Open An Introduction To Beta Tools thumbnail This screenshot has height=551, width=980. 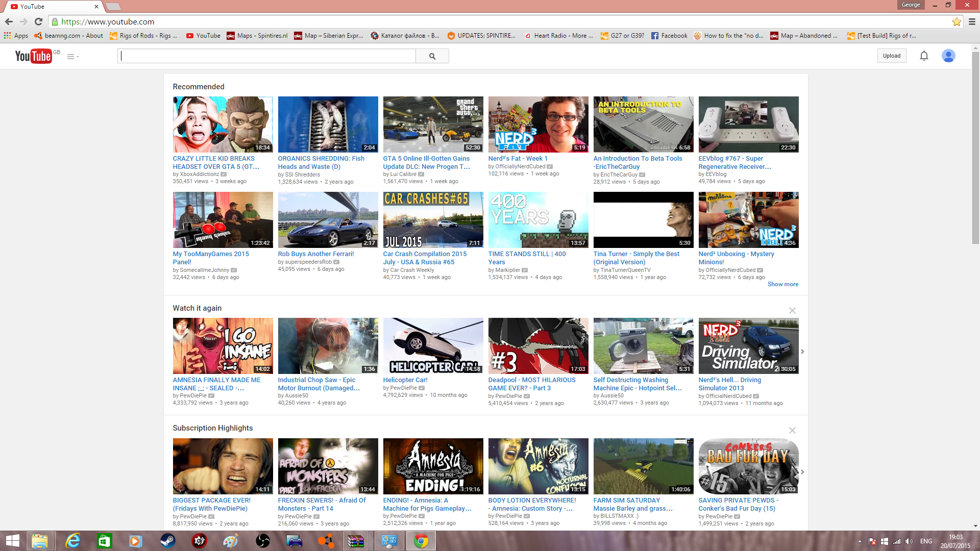point(643,124)
